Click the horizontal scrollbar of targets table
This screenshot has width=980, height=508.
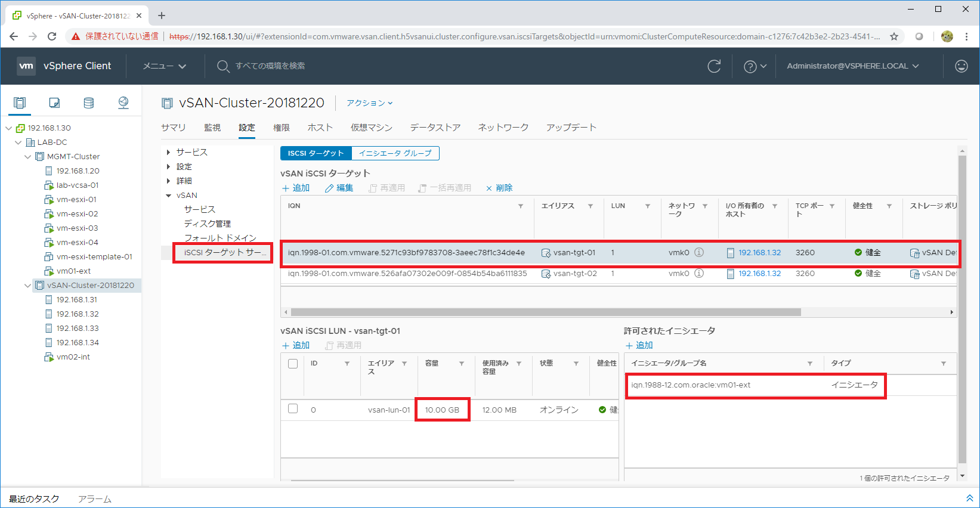pos(546,312)
